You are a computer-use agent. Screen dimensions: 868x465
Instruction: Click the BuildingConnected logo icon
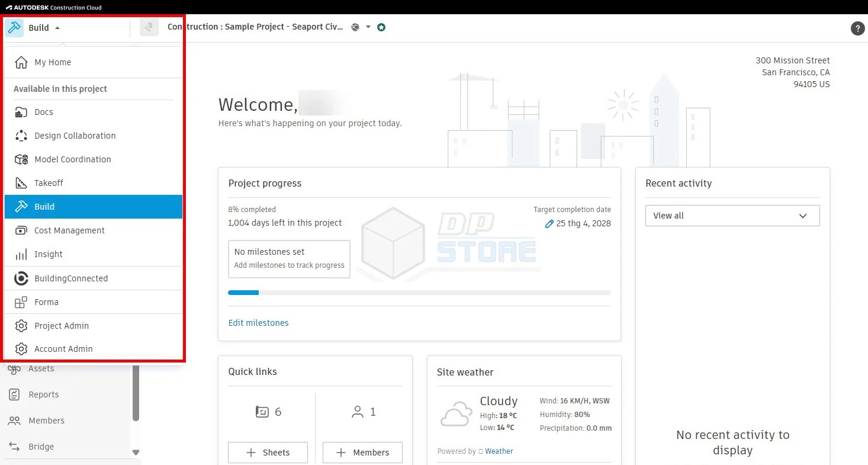(x=21, y=278)
